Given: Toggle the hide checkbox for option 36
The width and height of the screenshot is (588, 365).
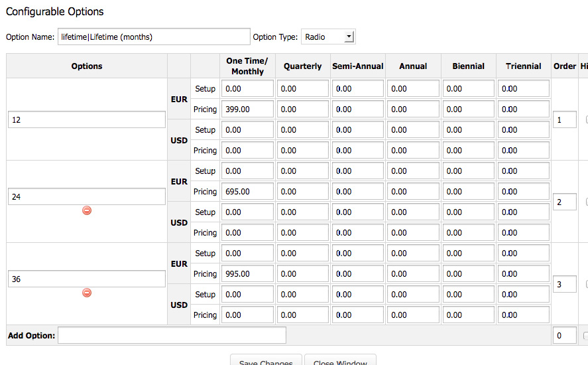Looking at the screenshot, I should tap(587, 284).
